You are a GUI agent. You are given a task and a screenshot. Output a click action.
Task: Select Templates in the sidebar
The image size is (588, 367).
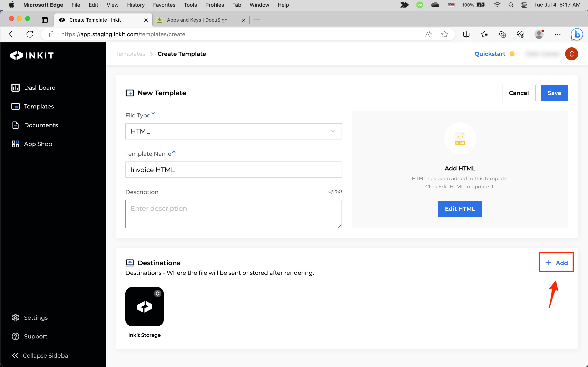pos(39,106)
